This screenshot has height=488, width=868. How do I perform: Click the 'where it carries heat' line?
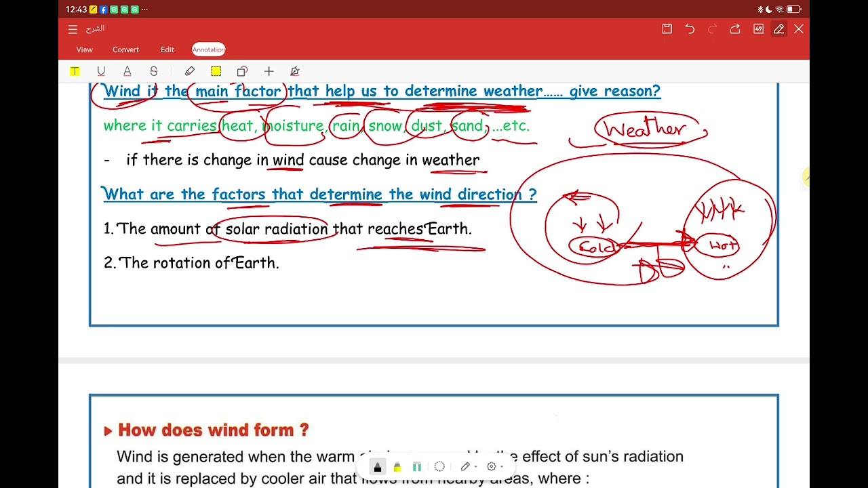point(316,125)
